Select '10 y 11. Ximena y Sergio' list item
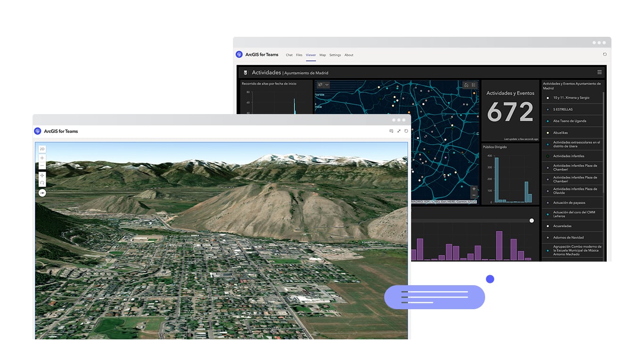This screenshot has height=362, width=644. click(572, 98)
